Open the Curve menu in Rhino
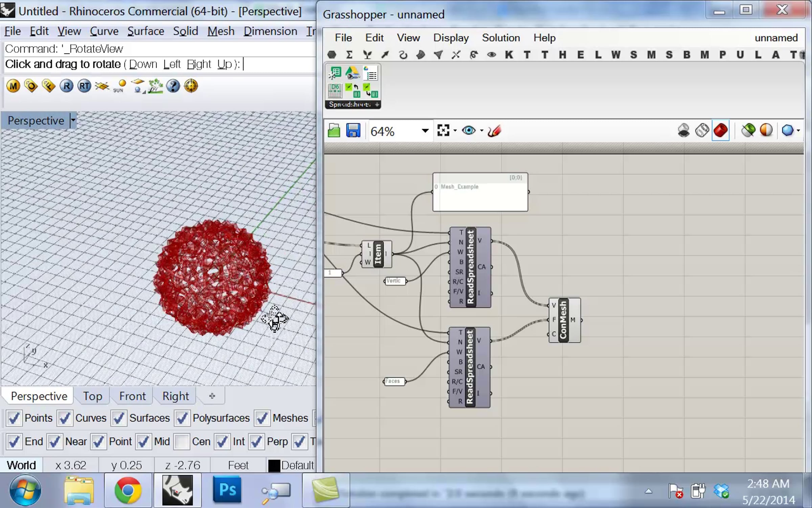The image size is (812, 508). pos(104,31)
